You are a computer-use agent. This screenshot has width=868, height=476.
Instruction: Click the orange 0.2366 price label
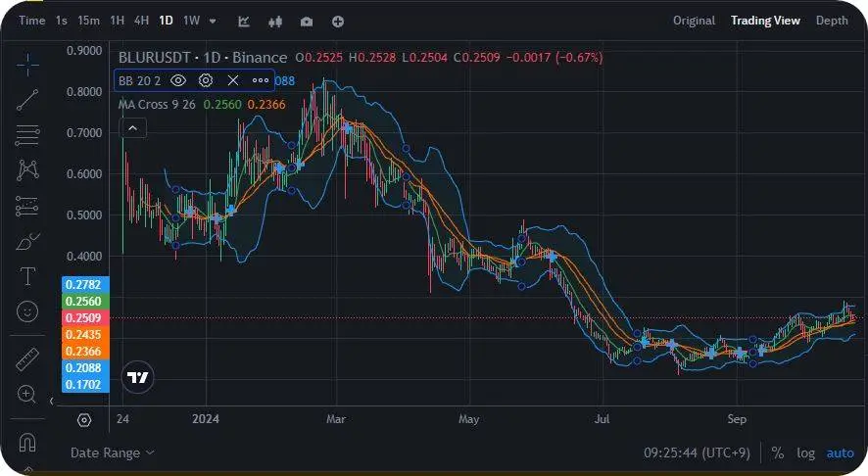[x=85, y=351]
